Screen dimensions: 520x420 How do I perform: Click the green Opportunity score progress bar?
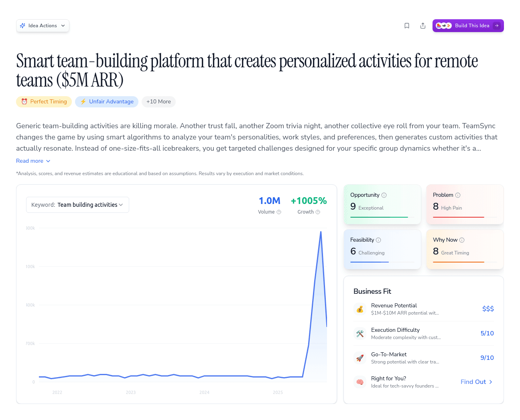coord(378,217)
